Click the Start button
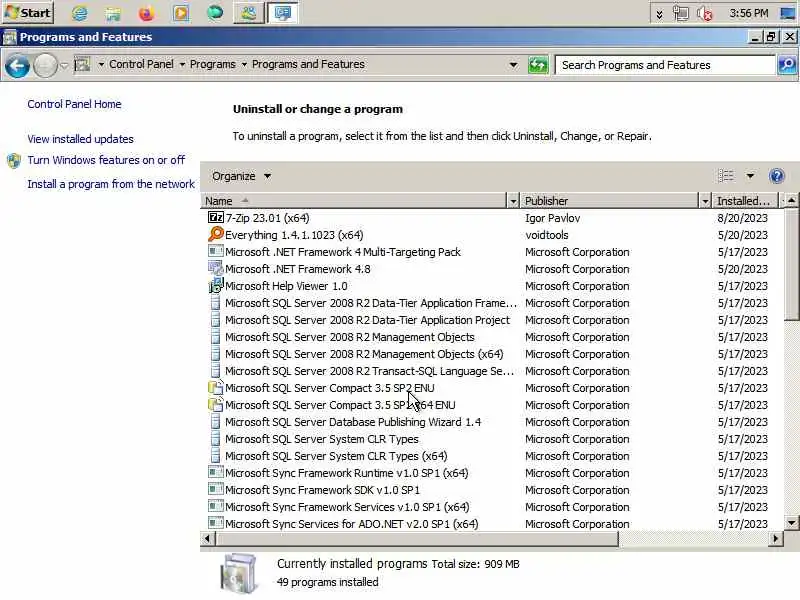This screenshot has width=800, height=600. pos(28,13)
